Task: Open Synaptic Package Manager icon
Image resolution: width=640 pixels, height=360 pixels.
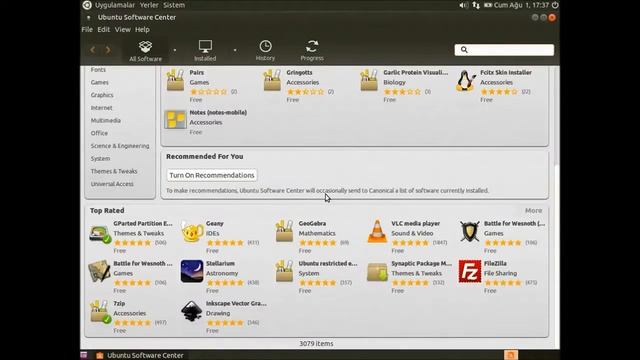Action: 377,272
